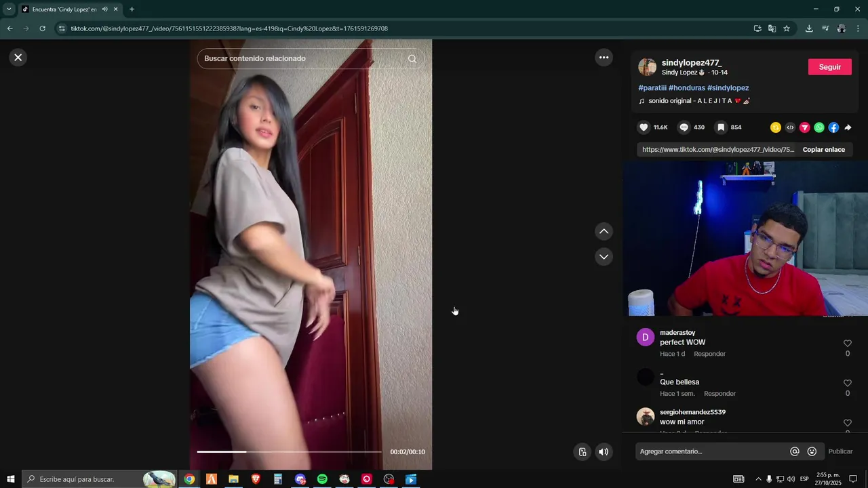Save video with bookmark icon
This screenshot has width=868, height=488.
coord(721,127)
